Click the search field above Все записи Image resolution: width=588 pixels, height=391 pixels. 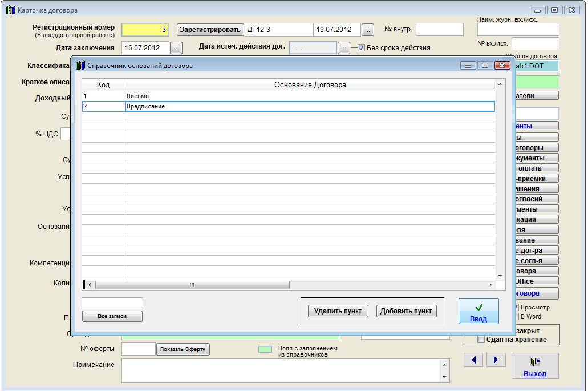(x=112, y=303)
